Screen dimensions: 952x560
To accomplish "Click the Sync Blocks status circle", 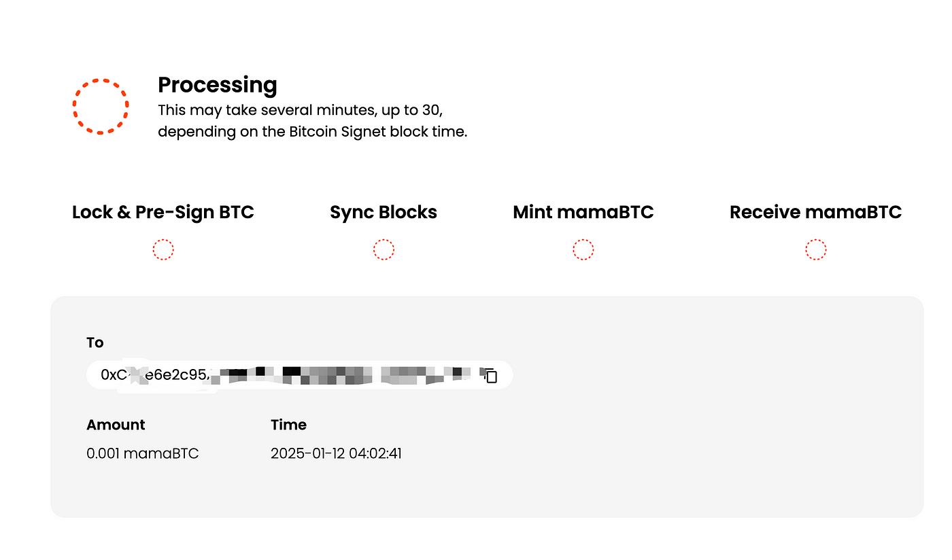I will (x=384, y=250).
